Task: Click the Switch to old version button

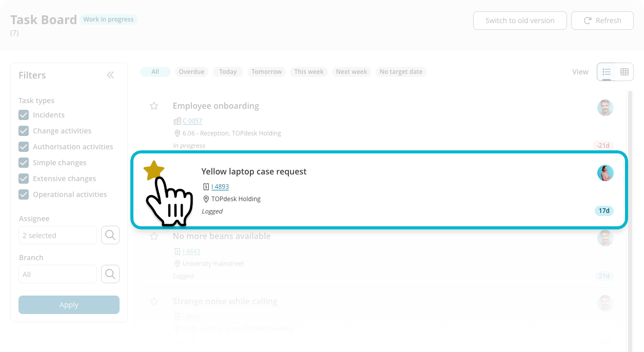Action: click(520, 21)
